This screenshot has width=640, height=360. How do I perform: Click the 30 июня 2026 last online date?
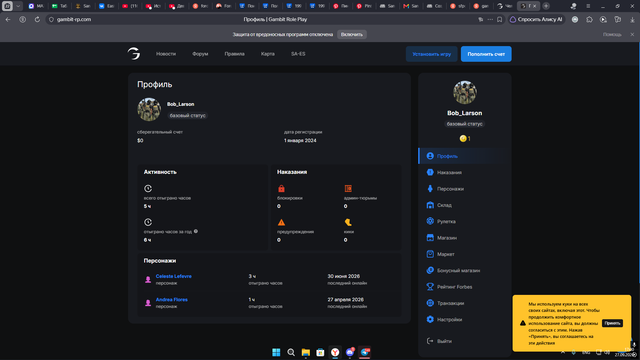344,276
